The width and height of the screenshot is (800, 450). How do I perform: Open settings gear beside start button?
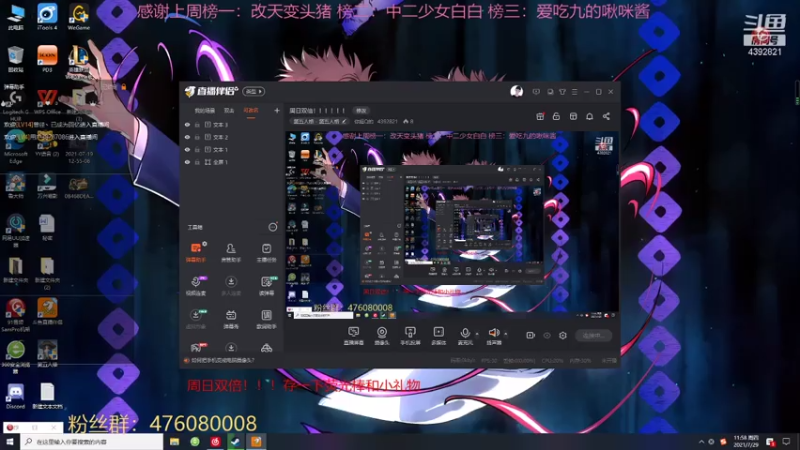coord(563,335)
